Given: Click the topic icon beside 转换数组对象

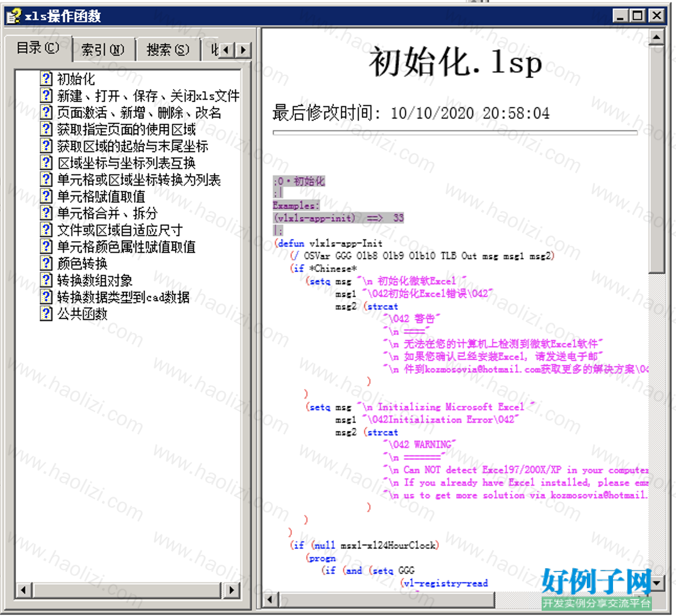Looking at the screenshot, I should 46,280.
